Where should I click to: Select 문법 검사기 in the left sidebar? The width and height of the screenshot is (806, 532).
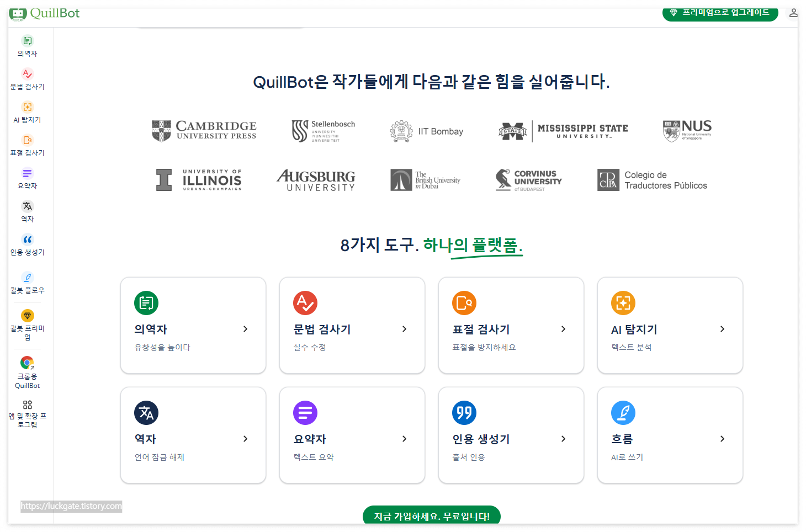click(28, 79)
